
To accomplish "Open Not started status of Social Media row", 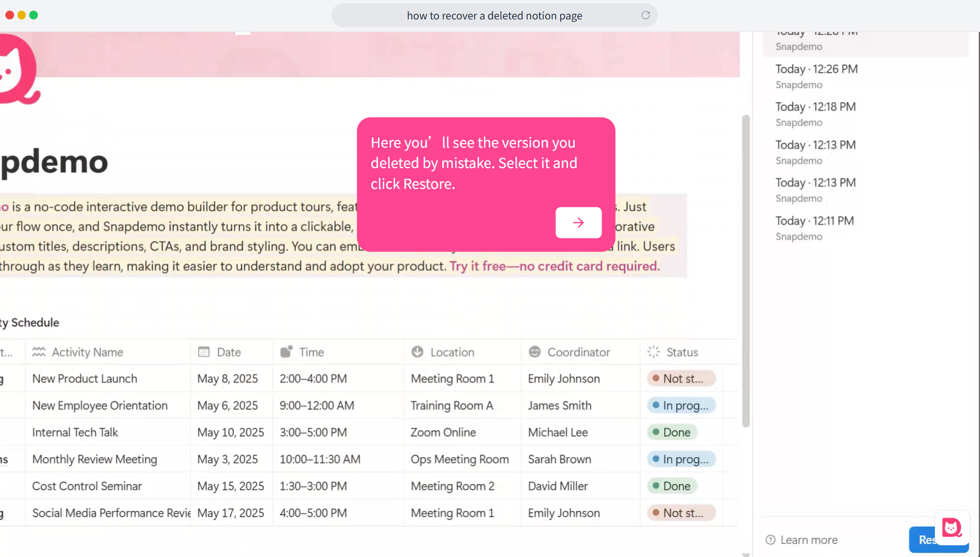I will [681, 513].
